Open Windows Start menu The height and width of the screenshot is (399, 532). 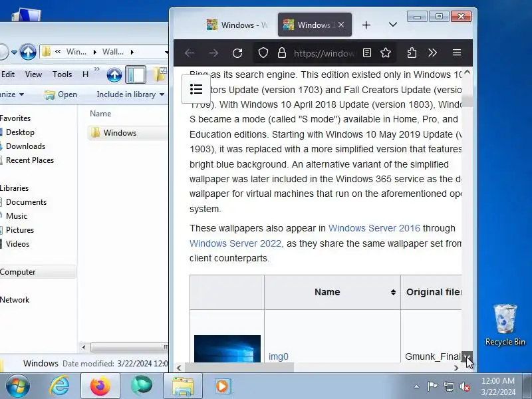[18, 386]
